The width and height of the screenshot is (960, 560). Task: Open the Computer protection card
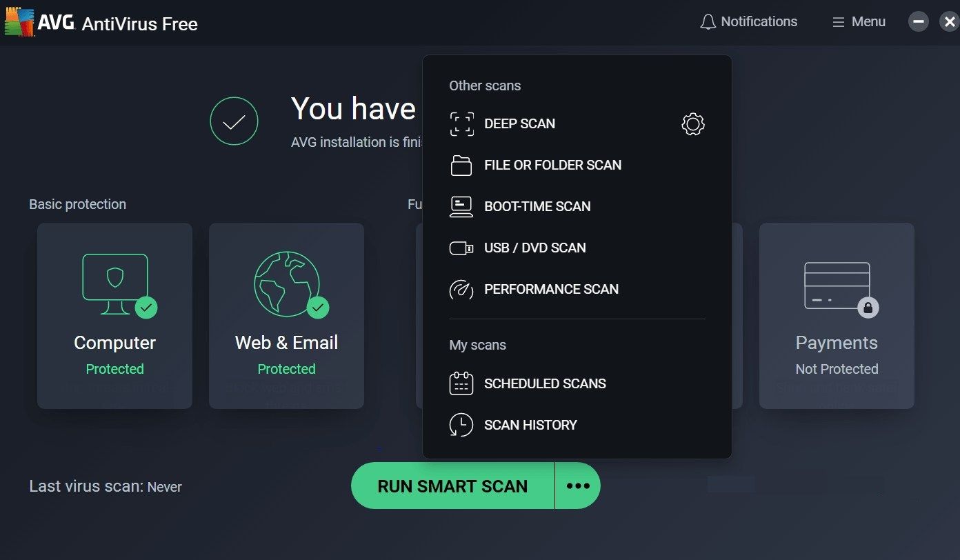[x=114, y=316]
